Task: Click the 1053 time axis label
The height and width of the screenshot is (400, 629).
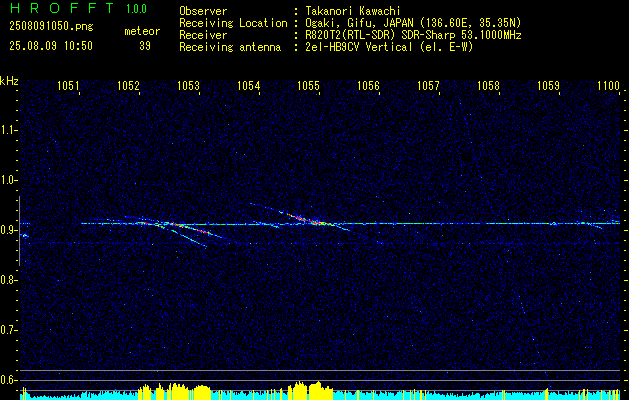Action: (x=188, y=85)
